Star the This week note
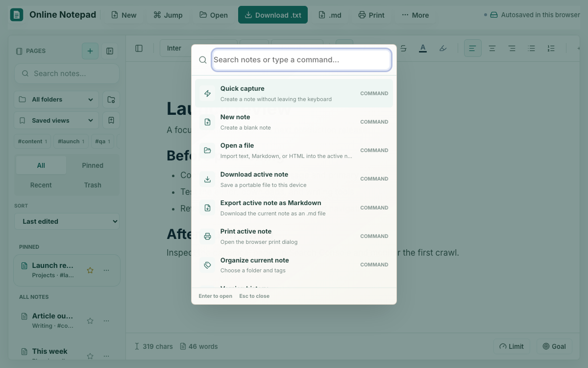 (x=90, y=356)
